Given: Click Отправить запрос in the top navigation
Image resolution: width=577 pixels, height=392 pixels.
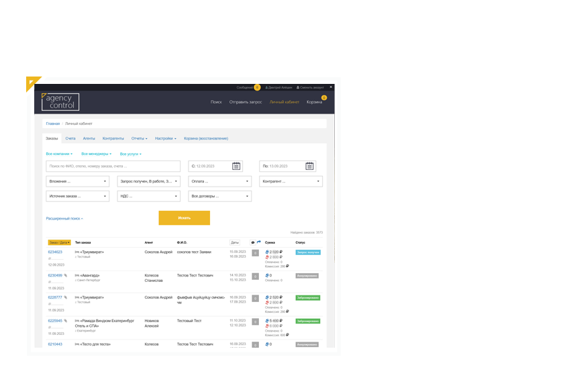Looking at the screenshot, I should click(246, 102).
